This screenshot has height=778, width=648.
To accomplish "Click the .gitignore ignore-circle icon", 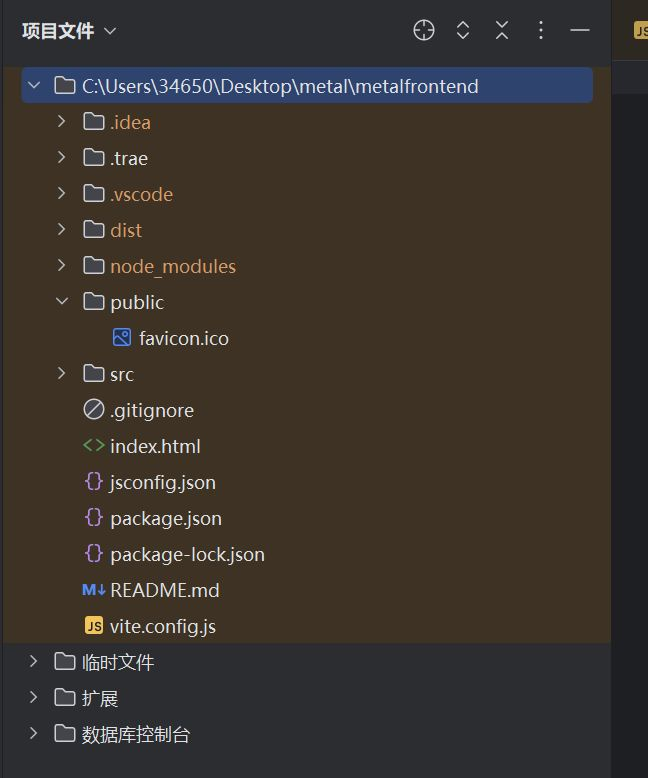I will pyautogui.click(x=94, y=410).
